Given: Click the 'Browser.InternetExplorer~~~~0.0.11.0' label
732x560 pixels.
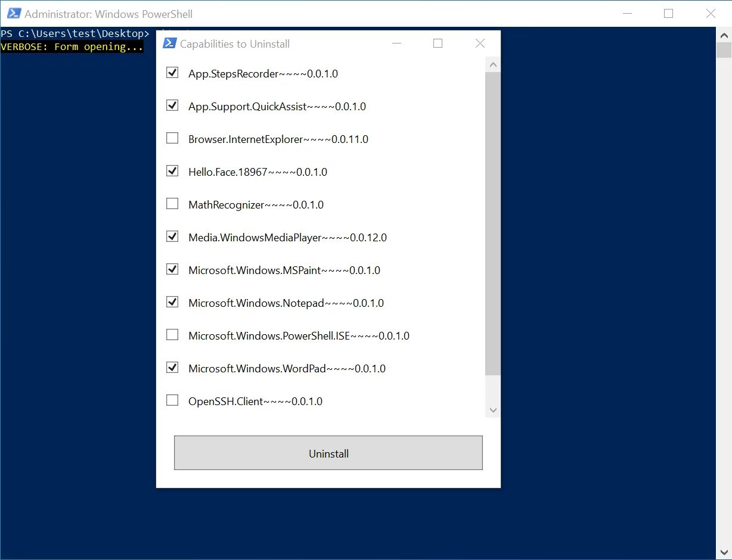Looking at the screenshot, I should pyautogui.click(x=278, y=139).
